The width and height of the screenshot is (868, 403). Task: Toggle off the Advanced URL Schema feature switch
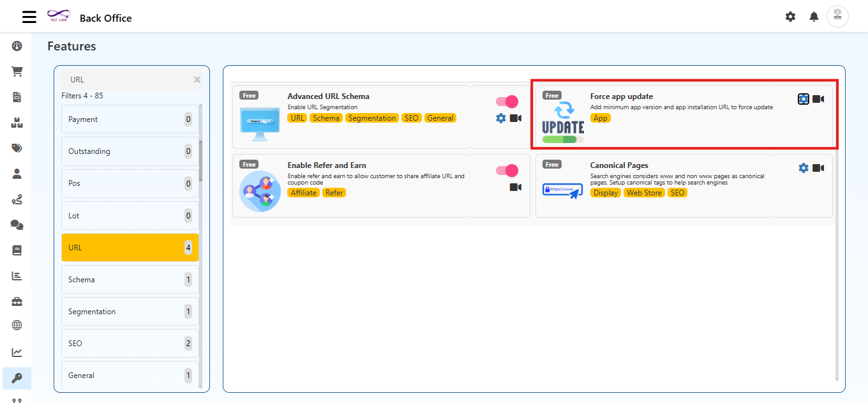tap(507, 101)
